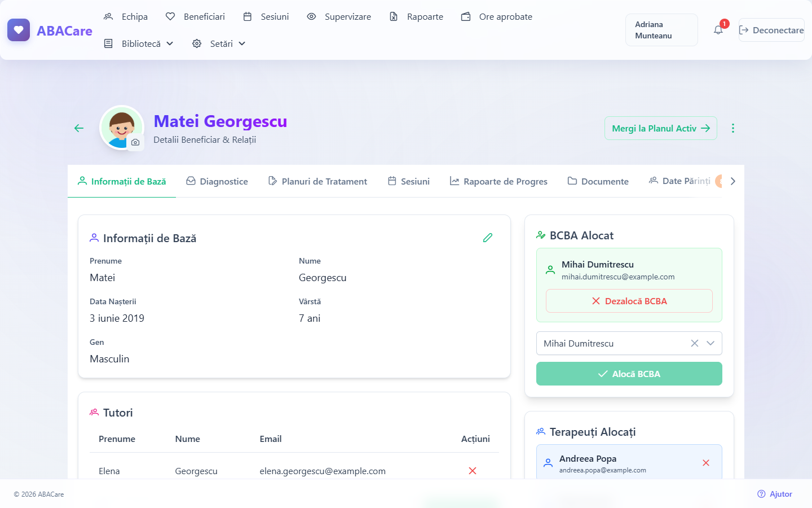Click the ABACare brand name

click(x=64, y=30)
